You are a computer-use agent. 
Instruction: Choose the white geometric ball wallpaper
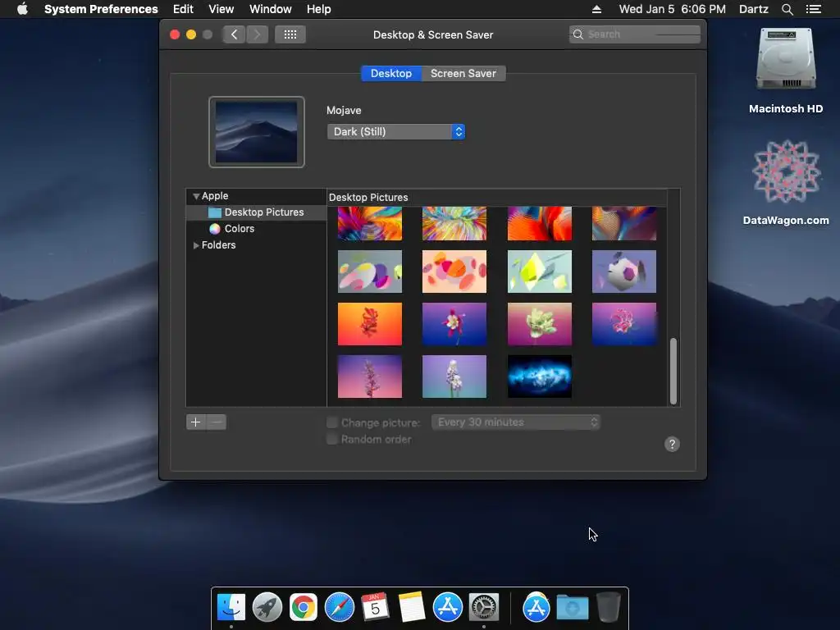pyautogui.click(x=624, y=272)
